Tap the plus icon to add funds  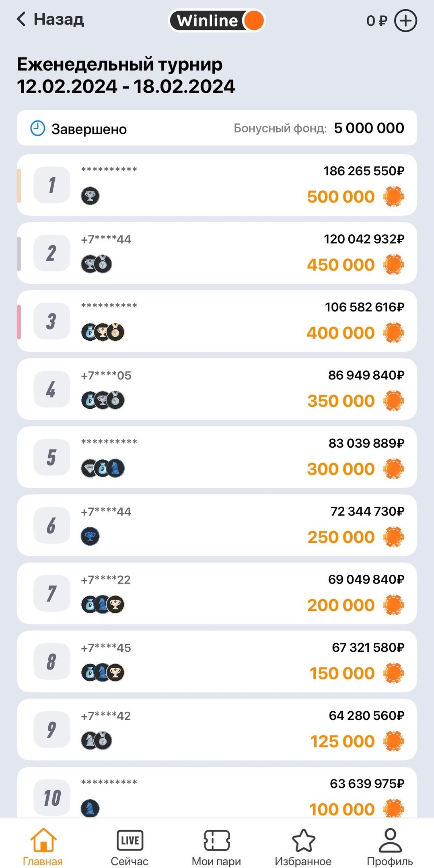click(x=405, y=21)
